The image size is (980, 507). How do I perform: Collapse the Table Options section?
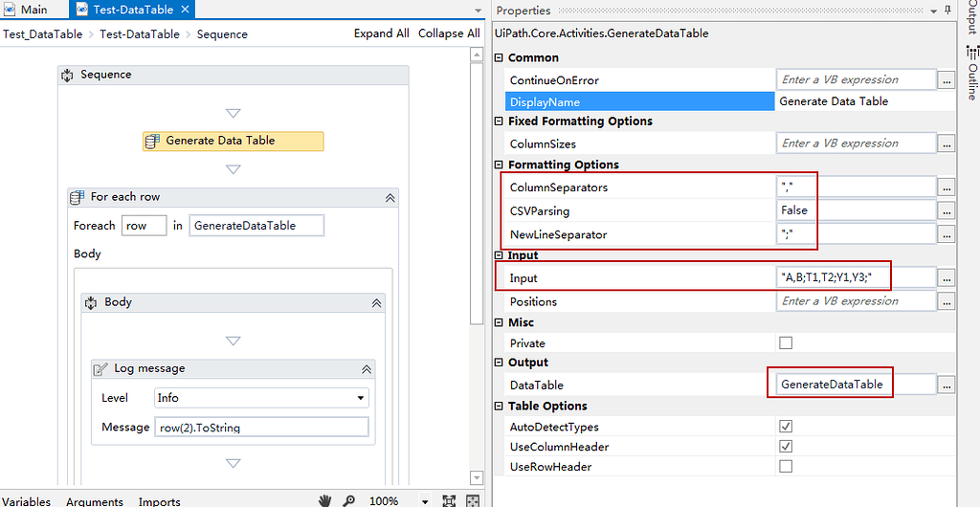click(x=499, y=407)
